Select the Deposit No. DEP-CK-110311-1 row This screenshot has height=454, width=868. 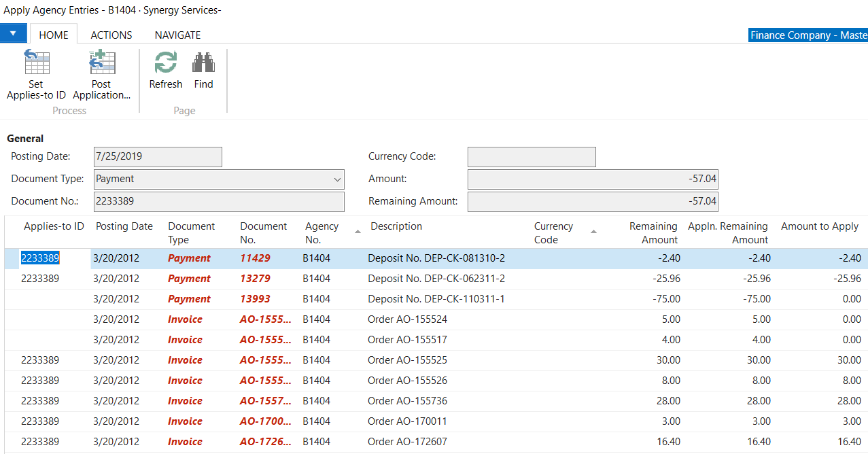click(436, 299)
